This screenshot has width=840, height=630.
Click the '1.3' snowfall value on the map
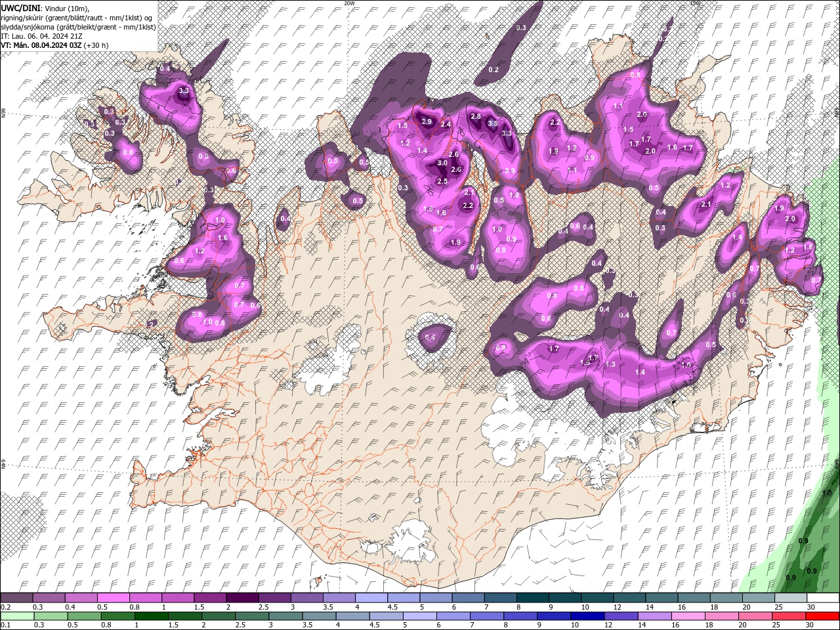coord(610,364)
